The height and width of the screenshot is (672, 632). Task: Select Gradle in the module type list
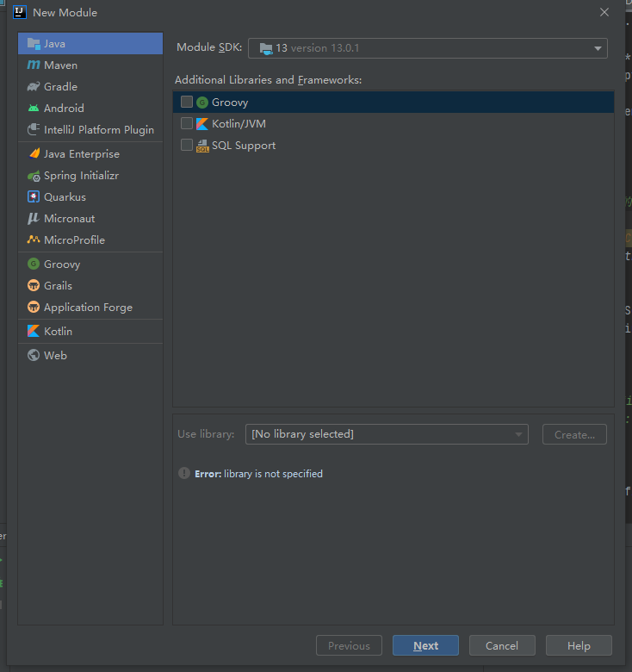(90, 86)
